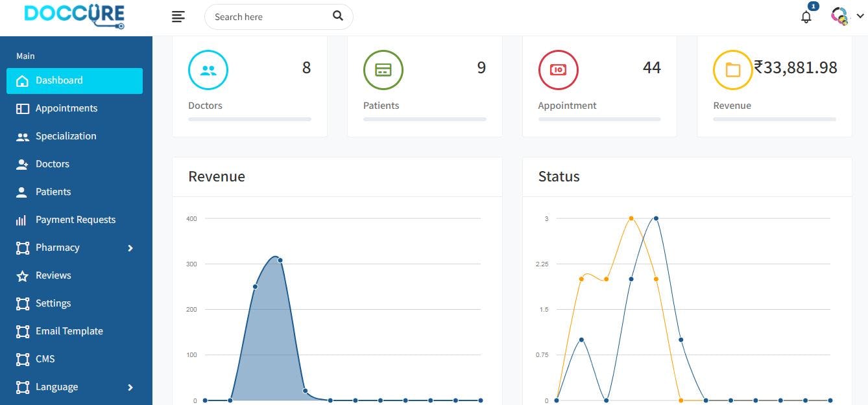Toggle the sidebar with the hamburger icon
Image resolution: width=868 pixels, height=405 pixels.
point(178,16)
